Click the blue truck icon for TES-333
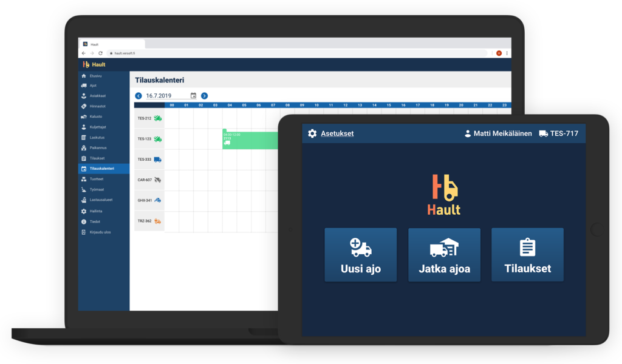This screenshot has width=622, height=364. [x=157, y=160]
